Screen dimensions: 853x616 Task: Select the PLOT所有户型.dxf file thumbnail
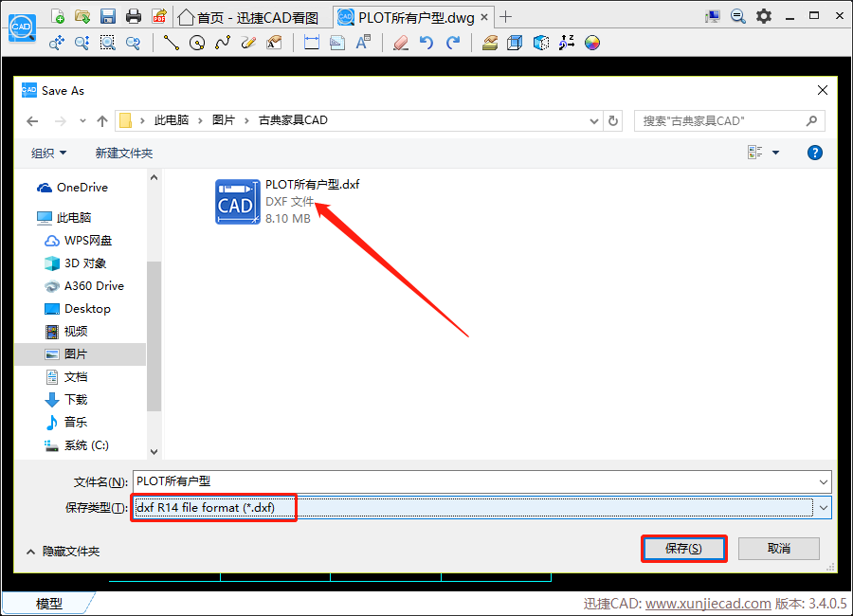pos(238,201)
